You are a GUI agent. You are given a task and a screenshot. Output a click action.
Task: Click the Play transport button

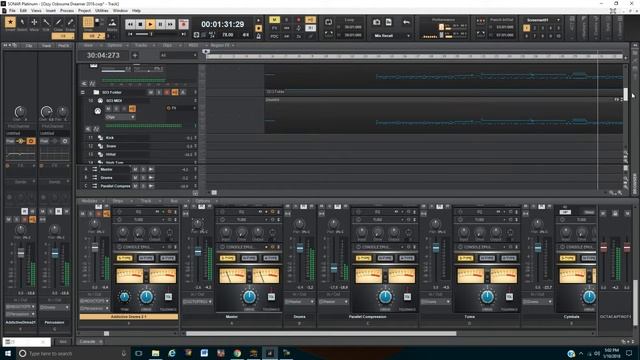click(150, 24)
